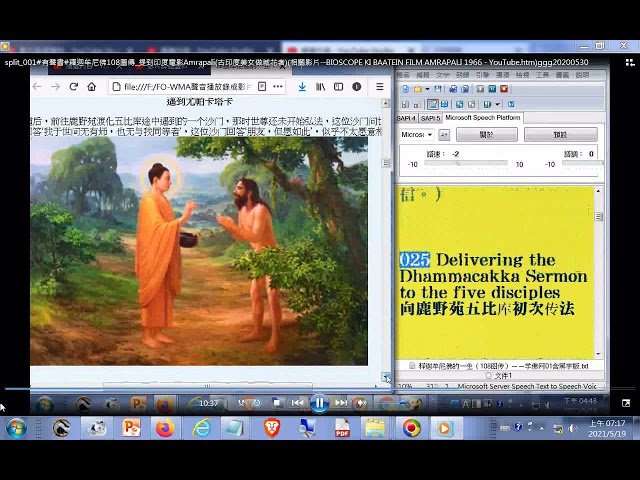Switch to library view at top-right
640x480 pixels.
630,62
